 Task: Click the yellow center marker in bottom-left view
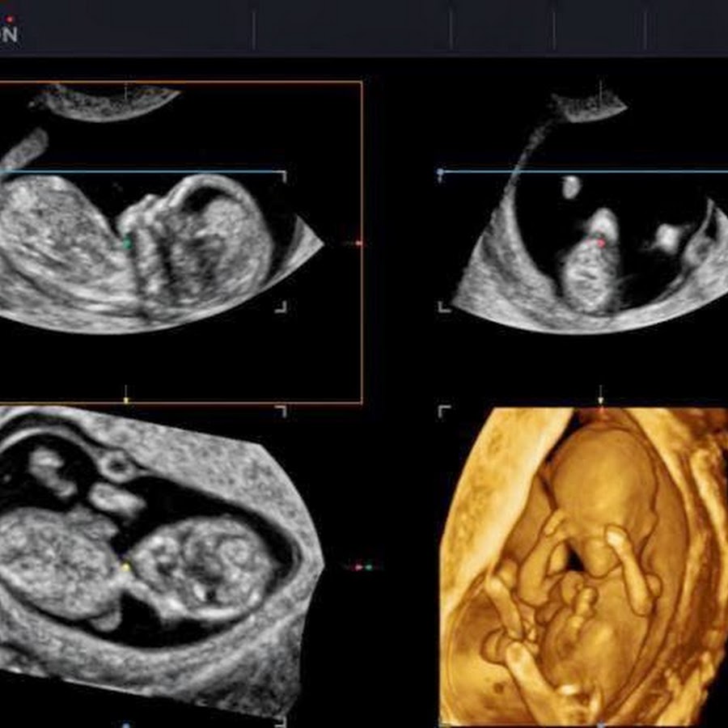click(125, 567)
